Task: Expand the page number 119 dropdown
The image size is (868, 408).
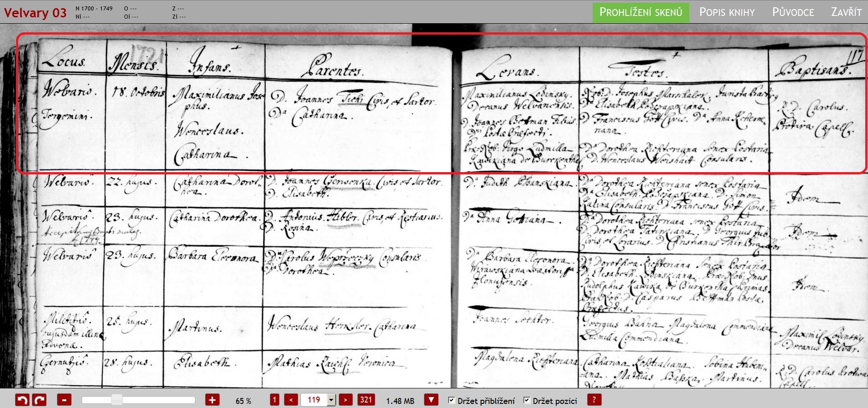Action: [x=331, y=400]
